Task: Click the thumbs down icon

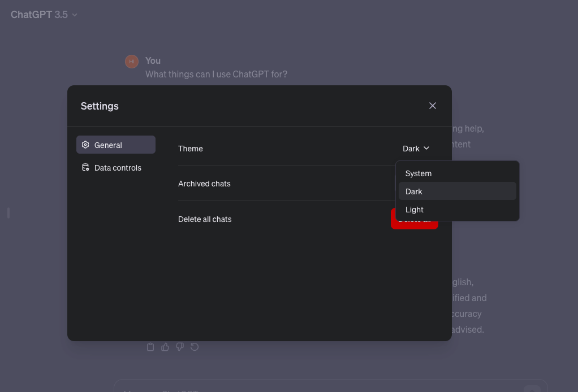Action: (x=180, y=347)
